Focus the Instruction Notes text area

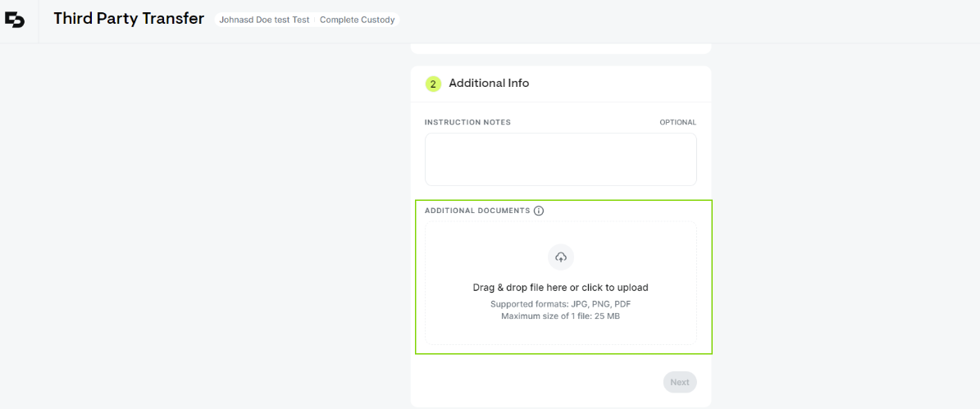561,159
